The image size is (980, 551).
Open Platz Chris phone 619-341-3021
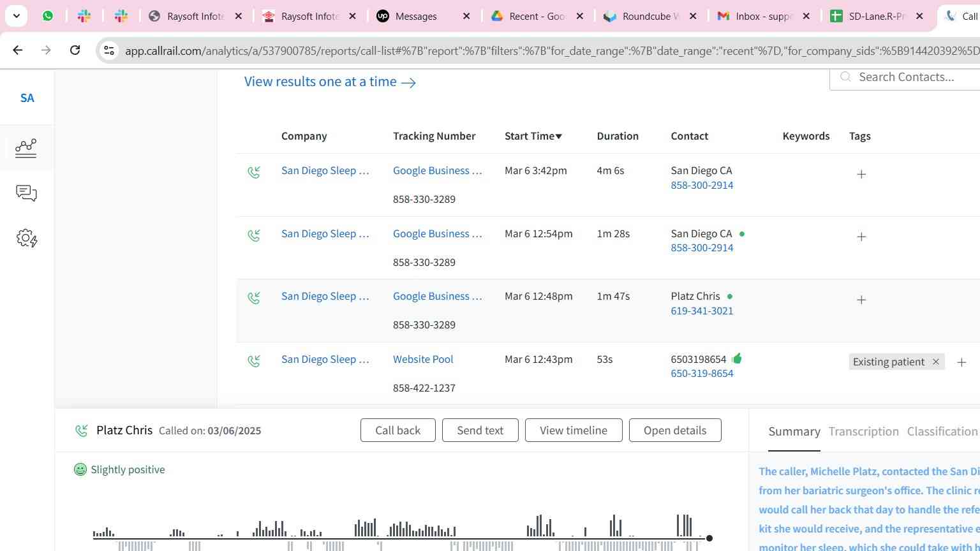click(702, 311)
